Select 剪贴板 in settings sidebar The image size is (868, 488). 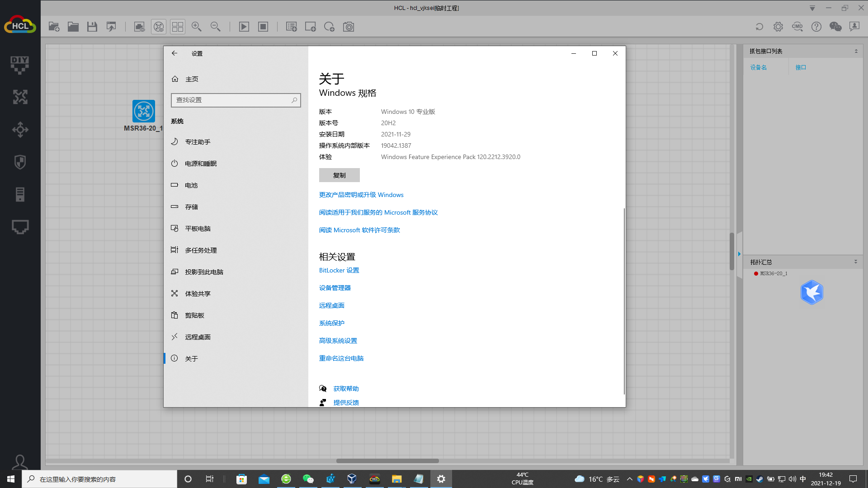[194, 315]
